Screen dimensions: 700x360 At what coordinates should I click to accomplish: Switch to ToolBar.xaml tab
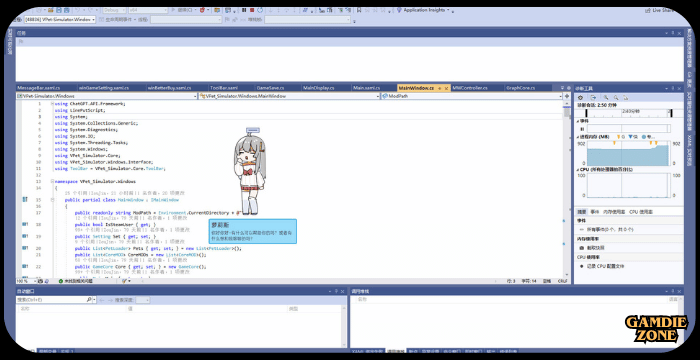(x=224, y=88)
